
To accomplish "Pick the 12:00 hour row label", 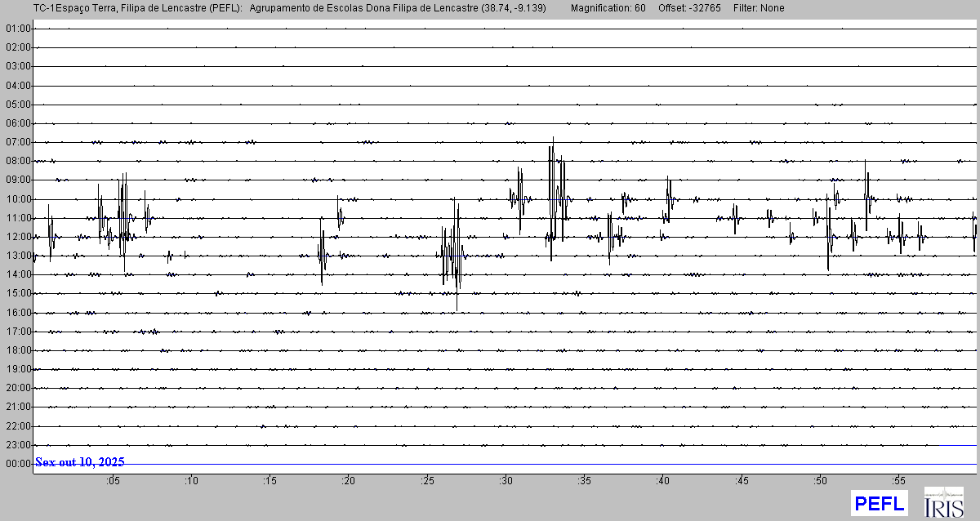I will pyautogui.click(x=18, y=237).
